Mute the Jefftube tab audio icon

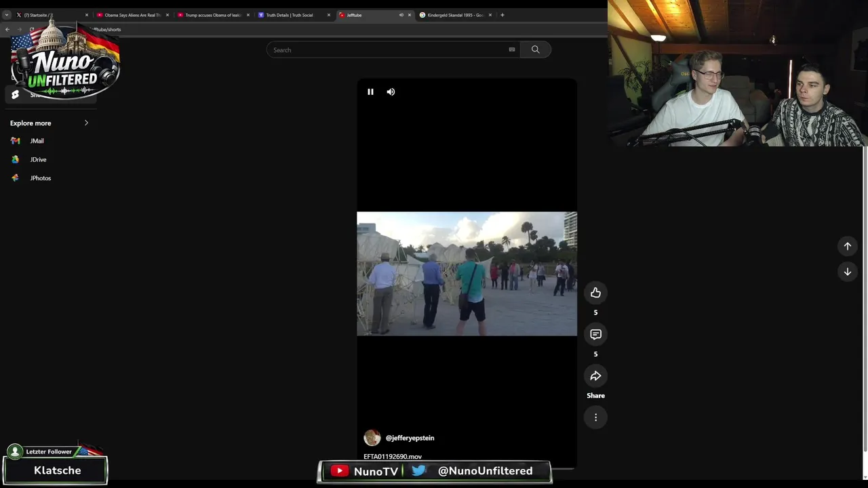point(401,15)
